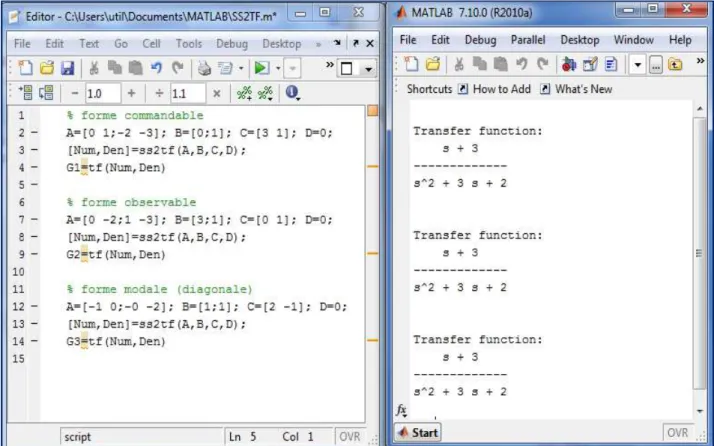Image resolution: width=714 pixels, height=446 pixels.
Task: Browse for folder with the ... button
Action: pos(655,66)
